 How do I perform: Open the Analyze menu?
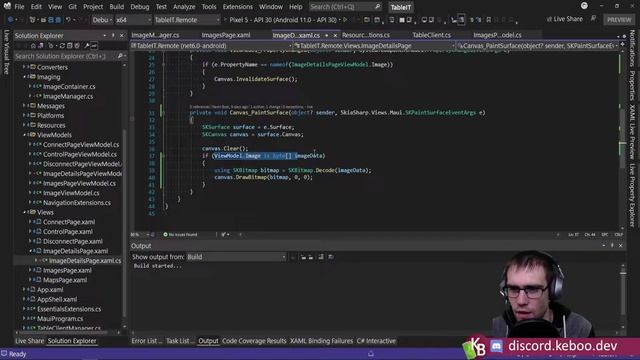tap(184, 7)
